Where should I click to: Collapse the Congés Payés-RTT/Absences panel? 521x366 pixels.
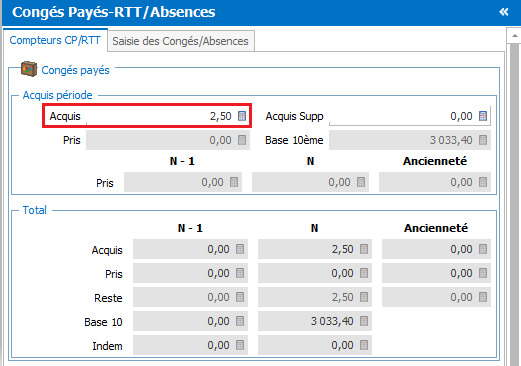click(504, 12)
